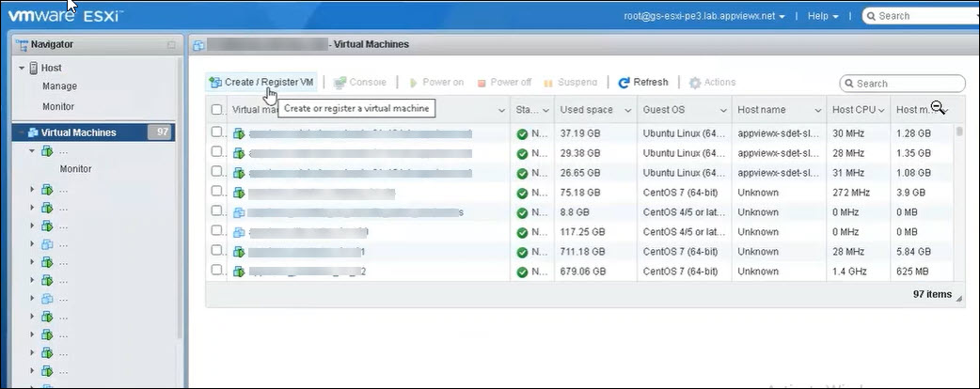Click the VM icon in the 75.18 GB row
The width and height of the screenshot is (980, 389).
[239, 193]
